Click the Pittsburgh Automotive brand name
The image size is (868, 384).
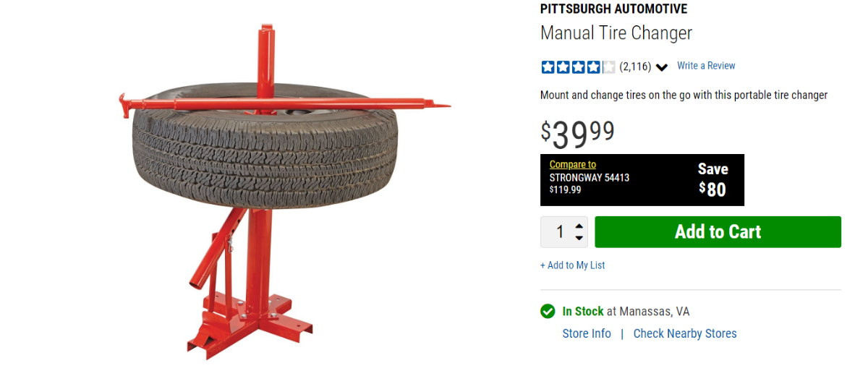[x=614, y=9]
